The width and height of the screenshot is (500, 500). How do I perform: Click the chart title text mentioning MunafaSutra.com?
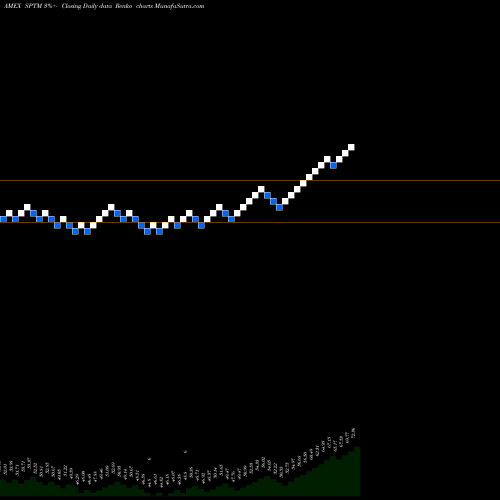pos(104,6)
